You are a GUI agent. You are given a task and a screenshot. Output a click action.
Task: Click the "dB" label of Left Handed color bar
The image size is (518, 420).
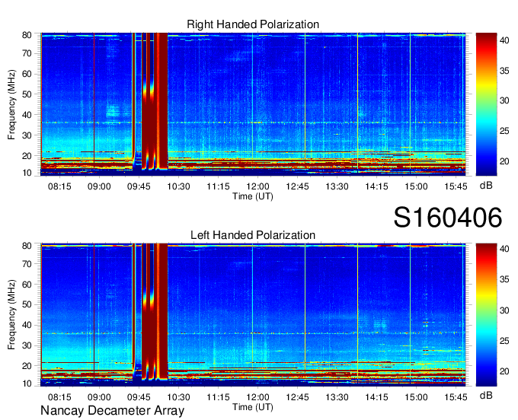pos(486,395)
